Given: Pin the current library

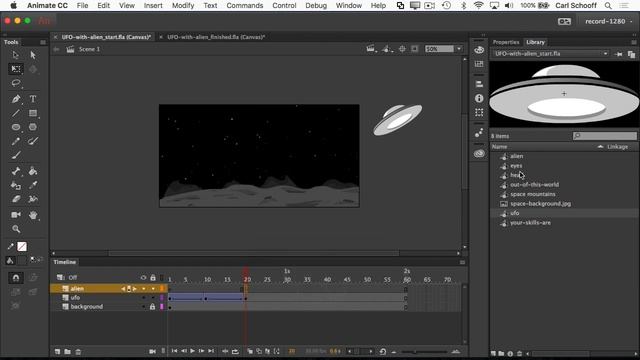Looking at the screenshot, I should 619,54.
